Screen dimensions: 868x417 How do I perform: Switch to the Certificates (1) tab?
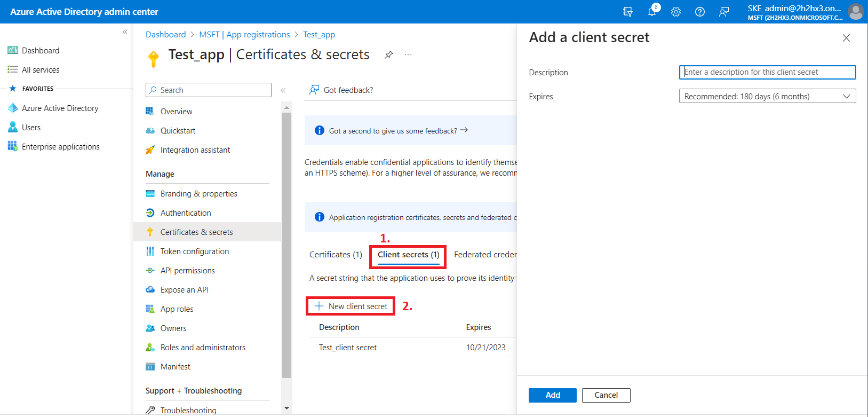point(336,255)
